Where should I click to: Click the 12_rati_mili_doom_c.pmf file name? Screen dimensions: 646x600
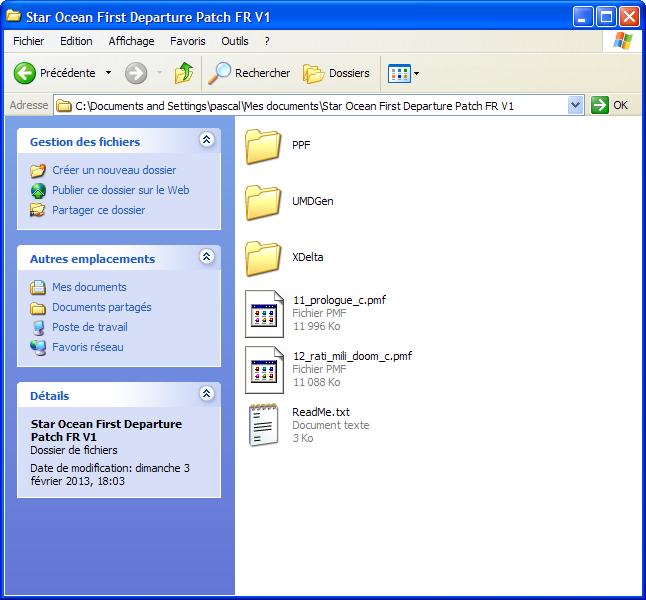[x=353, y=356]
